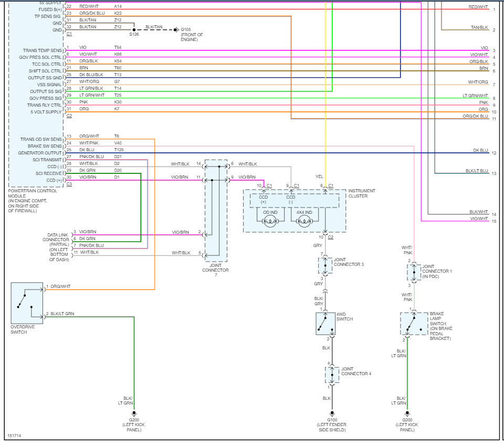
Task: Click the 5 VOLT SUPPLY label
Action: [46, 112]
